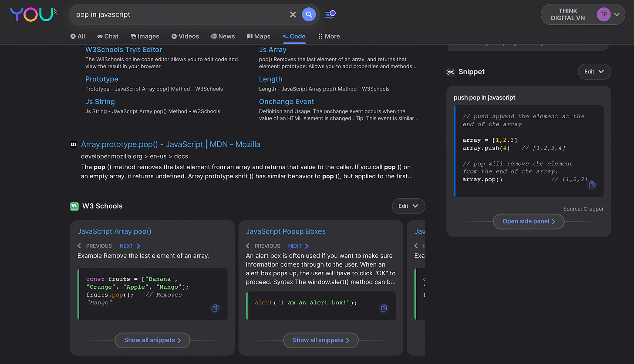Open the Array.prototype.pop() MDN result
Viewport: 634px width, 364px height.
[171, 144]
